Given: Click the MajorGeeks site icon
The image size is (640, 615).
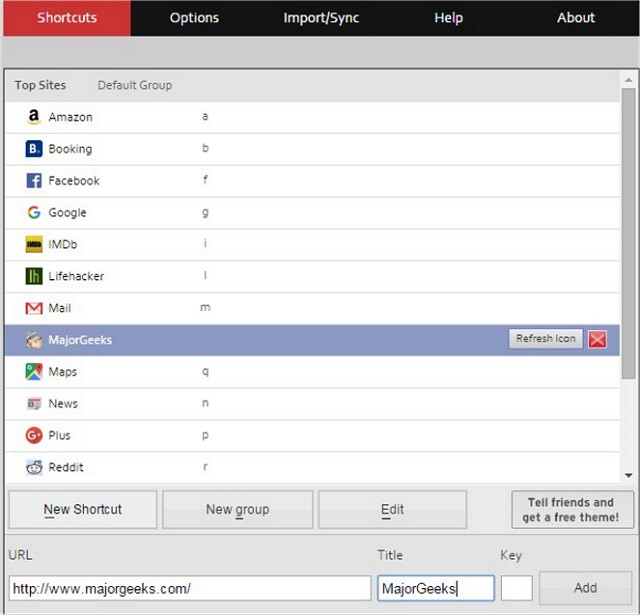Looking at the screenshot, I should pos(34,340).
